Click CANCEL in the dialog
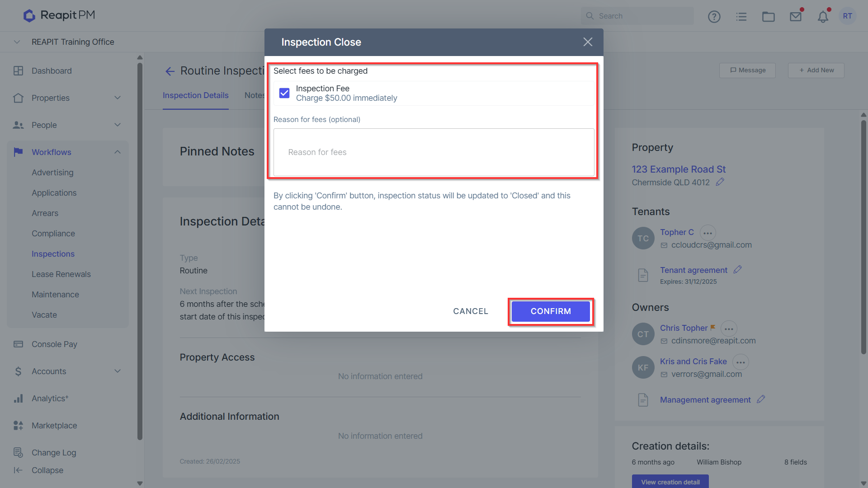The width and height of the screenshot is (868, 488). pos(471,311)
